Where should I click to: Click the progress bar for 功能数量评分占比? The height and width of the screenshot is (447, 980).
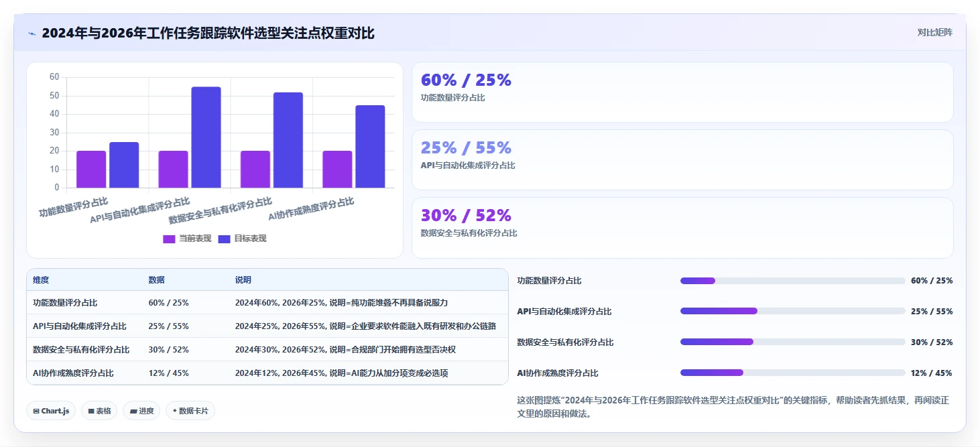tap(792, 281)
